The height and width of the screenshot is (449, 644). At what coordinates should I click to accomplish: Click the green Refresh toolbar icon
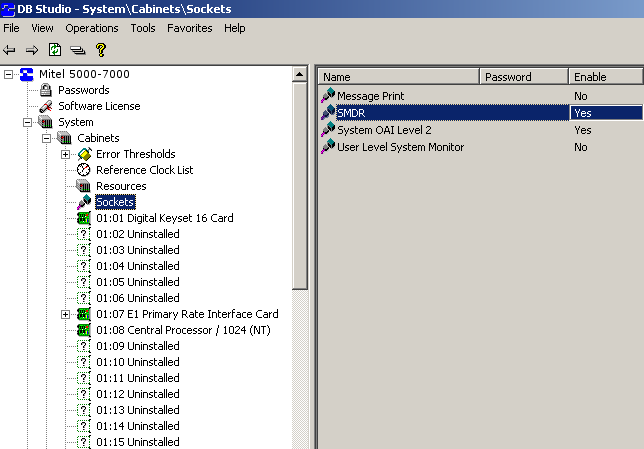click(x=55, y=50)
